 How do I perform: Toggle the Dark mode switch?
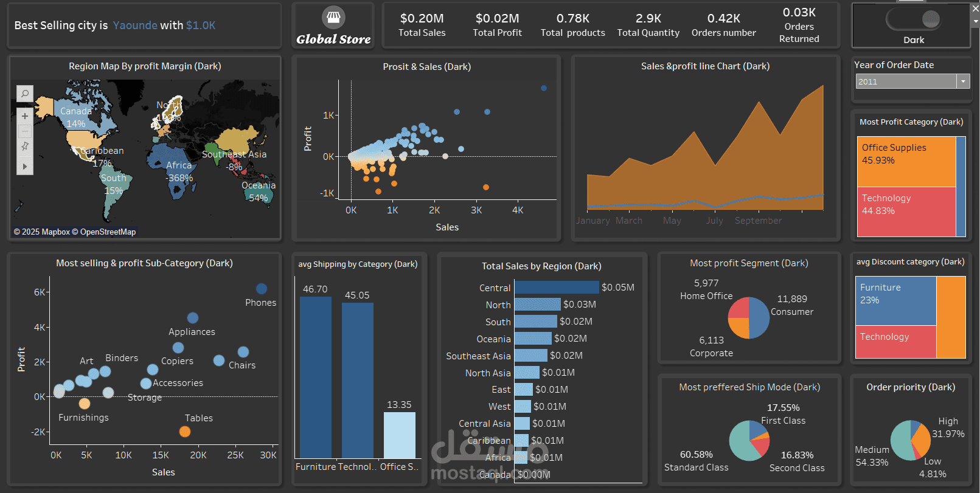[914, 19]
